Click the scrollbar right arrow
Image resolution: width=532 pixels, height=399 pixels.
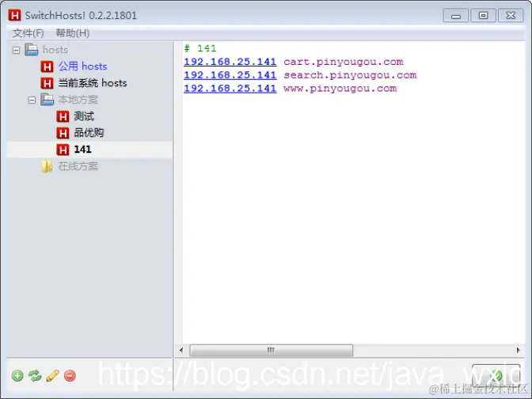point(518,350)
